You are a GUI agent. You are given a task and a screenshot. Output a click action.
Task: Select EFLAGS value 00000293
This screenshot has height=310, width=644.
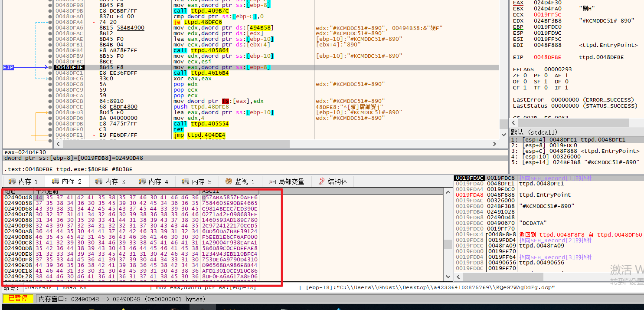point(558,69)
